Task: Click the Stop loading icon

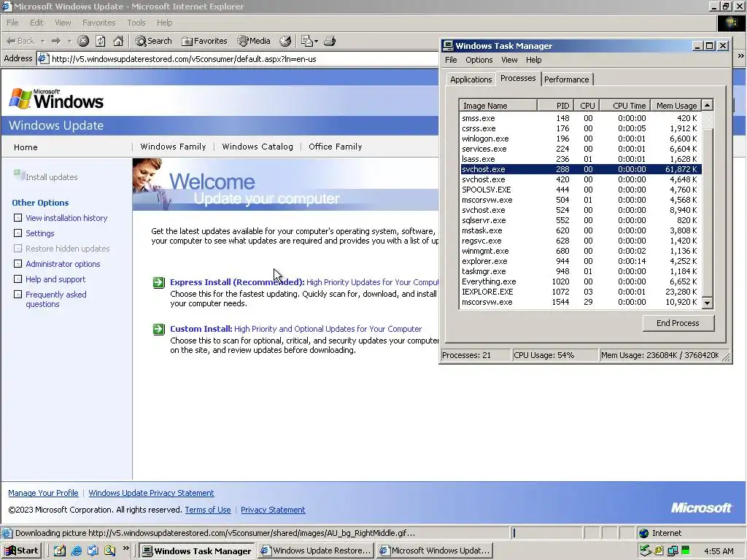Action: [83, 41]
